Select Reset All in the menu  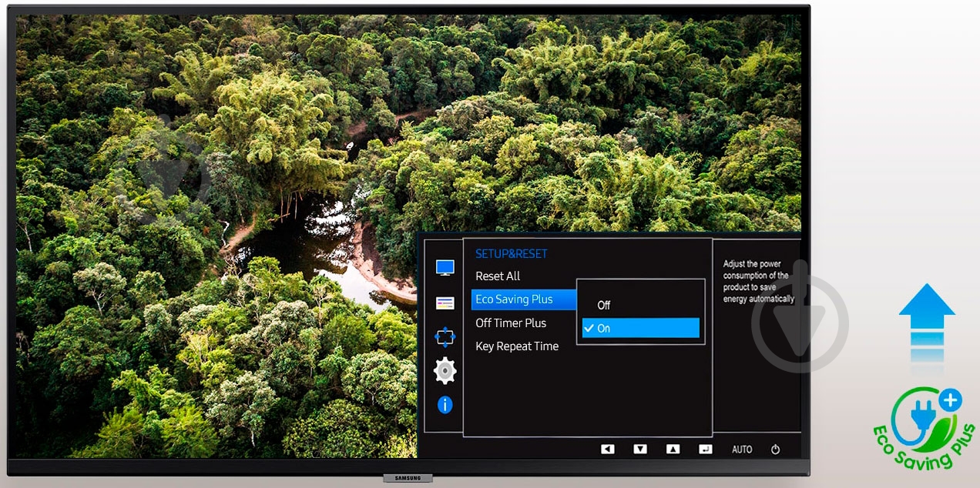pyautogui.click(x=498, y=276)
